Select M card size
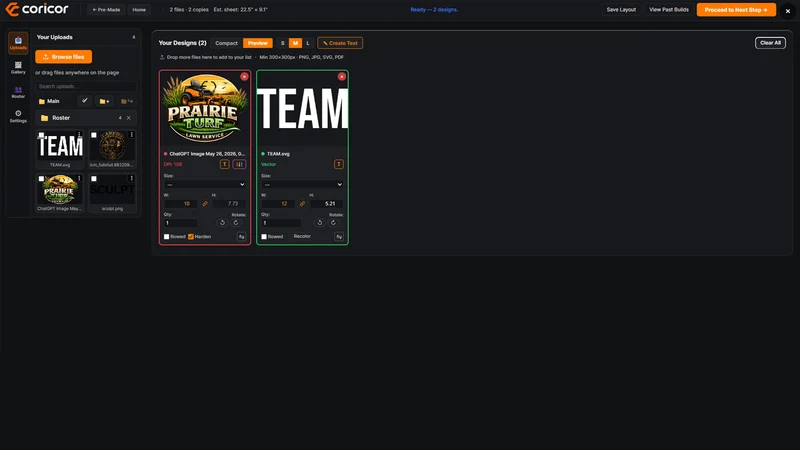This screenshot has height=450, width=800. (295, 43)
